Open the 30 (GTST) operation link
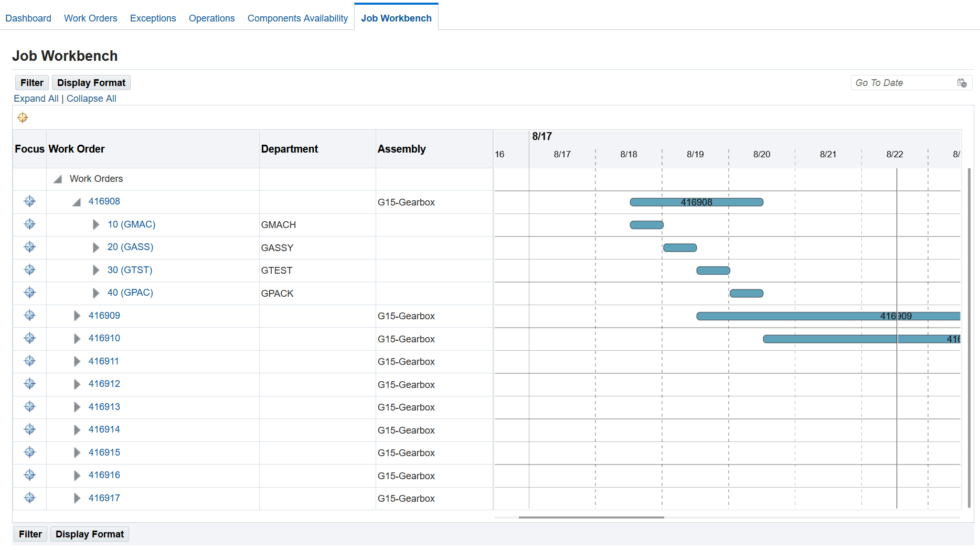Screen dimensions: 980x550 (x=130, y=270)
